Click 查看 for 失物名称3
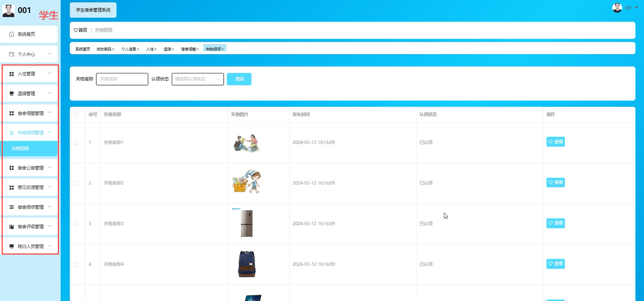This screenshot has width=644, height=301. pyautogui.click(x=556, y=223)
